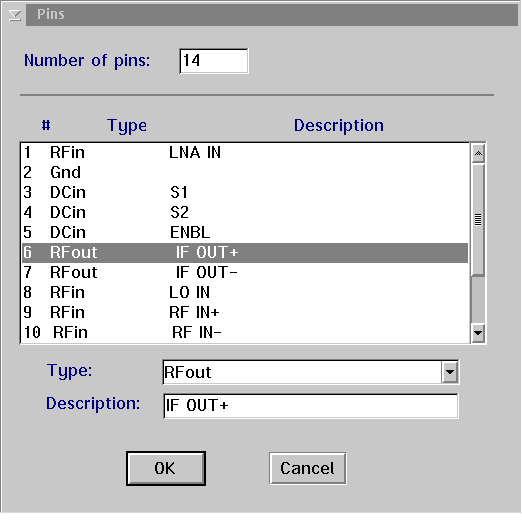Select pin 7 RFout IF OUT- row

pos(245,273)
